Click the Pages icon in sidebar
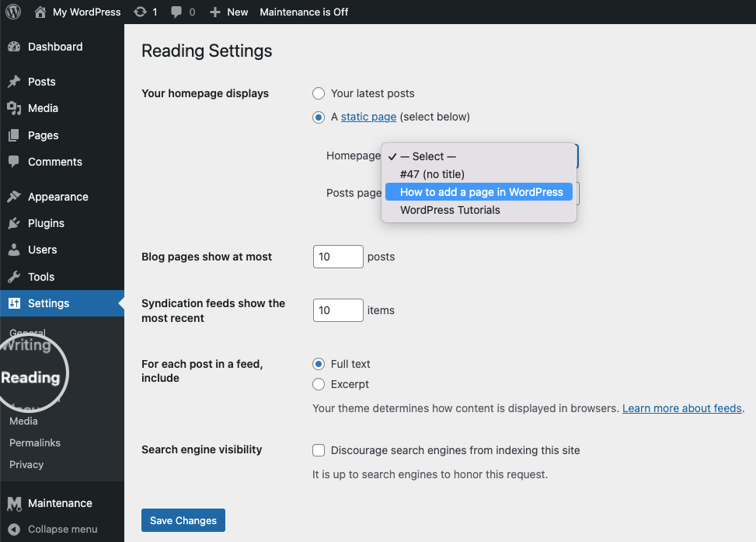The height and width of the screenshot is (542, 756). 14,135
